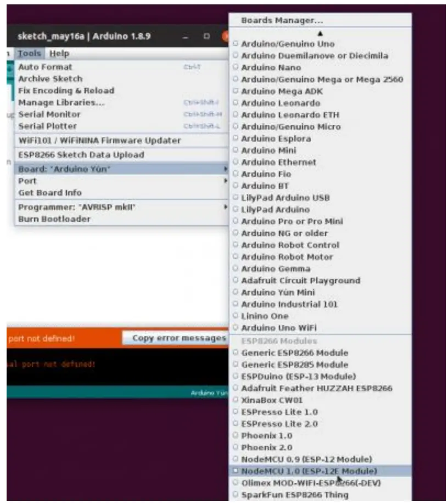
Task: Choose Arduino/Genuino Micro board
Action: coord(320,127)
